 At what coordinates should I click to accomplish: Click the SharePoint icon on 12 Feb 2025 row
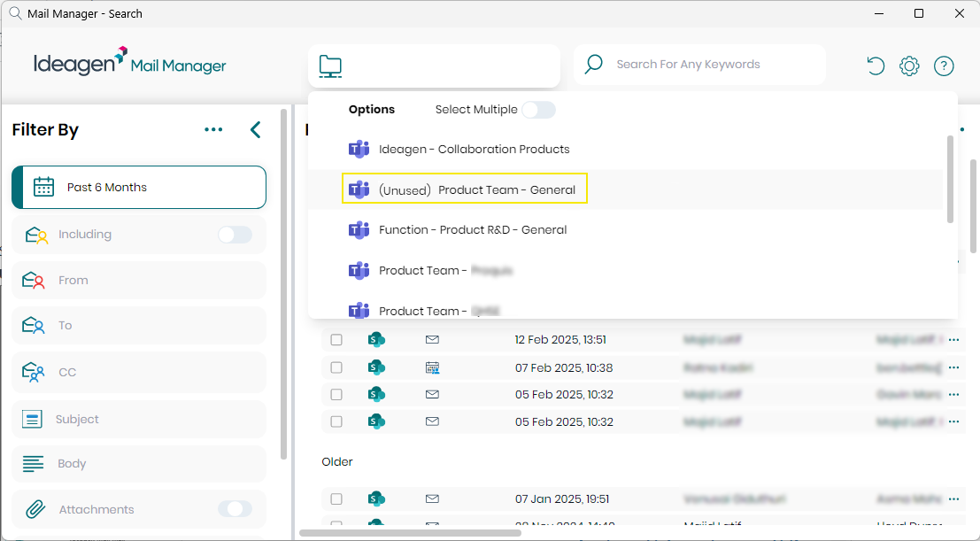click(x=376, y=339)
